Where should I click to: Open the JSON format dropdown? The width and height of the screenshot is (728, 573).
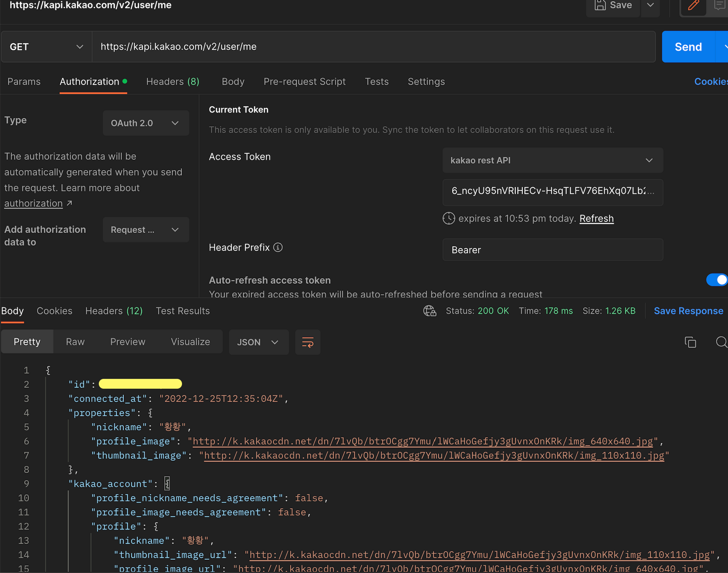coord(258,342)
